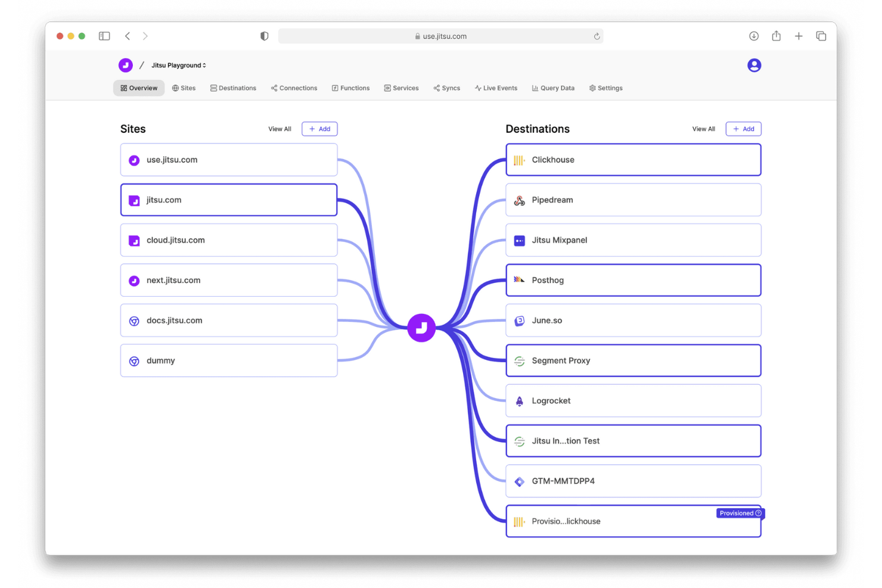Click the Safari address bar
Viewport: 882px width, 588px height.
[441, 36]
